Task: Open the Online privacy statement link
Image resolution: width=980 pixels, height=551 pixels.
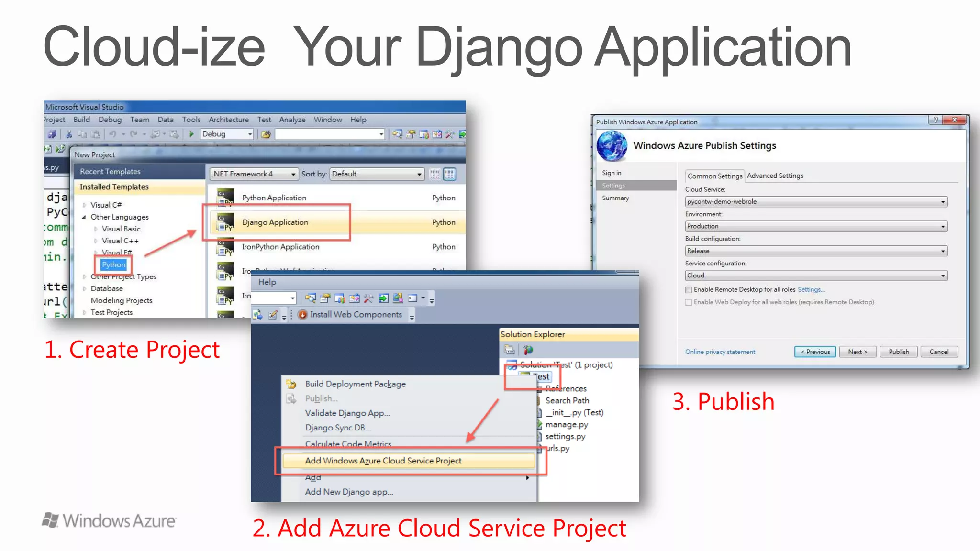Action: click(720, 352)
